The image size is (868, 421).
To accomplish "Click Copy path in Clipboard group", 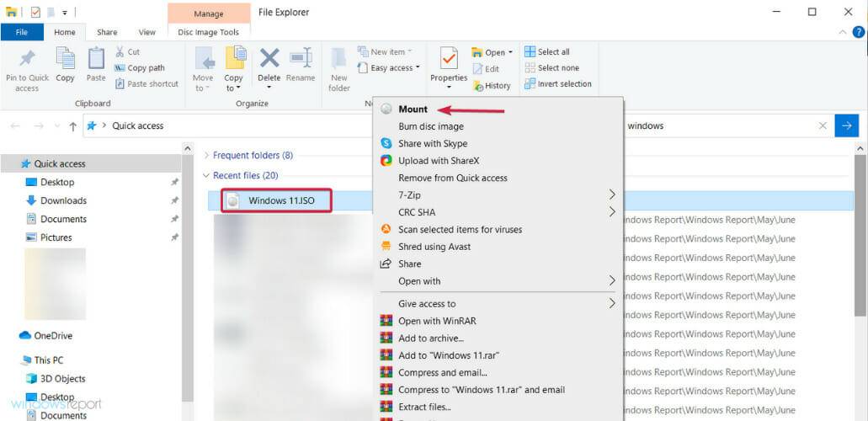I will coord(140,67).
